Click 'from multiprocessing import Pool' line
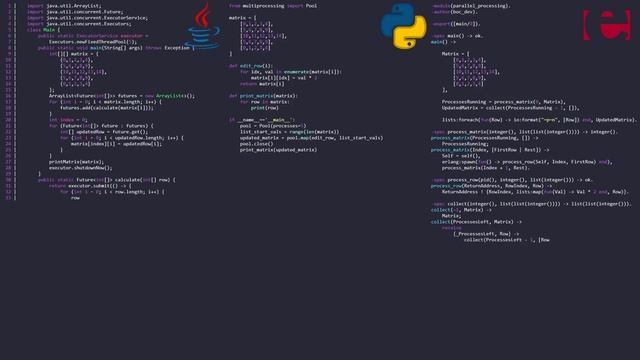This screenshot has width=640, height=360. coord(273,6)
